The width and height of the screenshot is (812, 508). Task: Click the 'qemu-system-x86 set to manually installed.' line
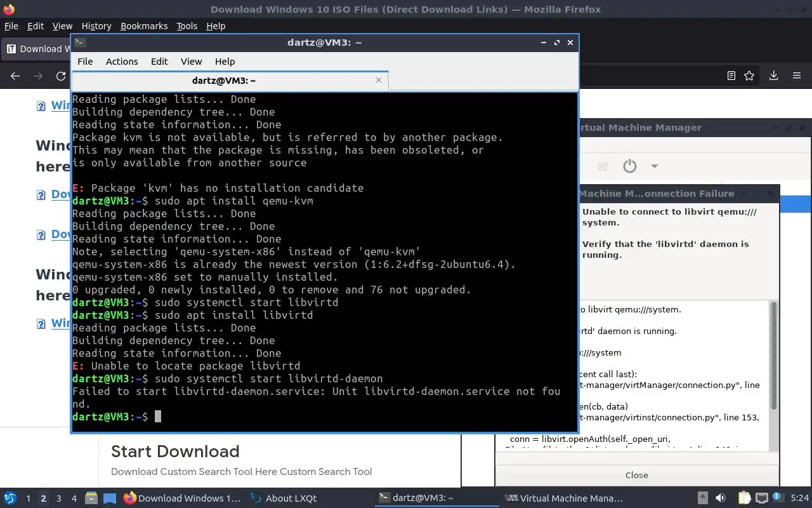[x=206, y=277]
